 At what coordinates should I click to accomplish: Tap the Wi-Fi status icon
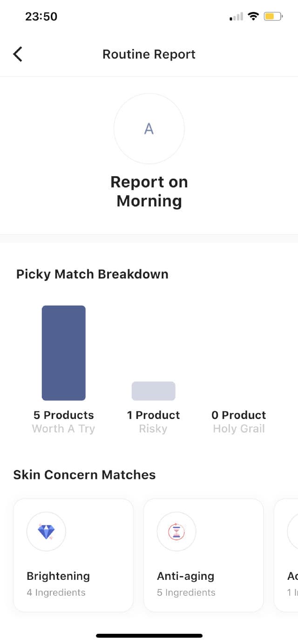[253, 17]
